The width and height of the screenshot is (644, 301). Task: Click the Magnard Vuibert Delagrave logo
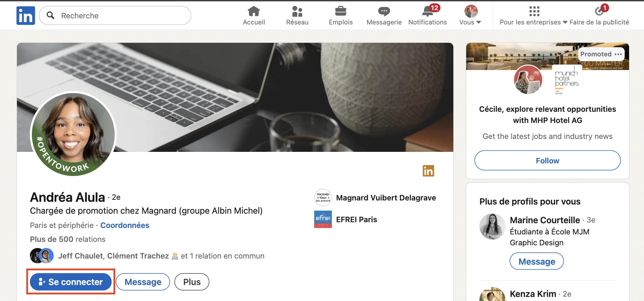[x=323, y=198]
